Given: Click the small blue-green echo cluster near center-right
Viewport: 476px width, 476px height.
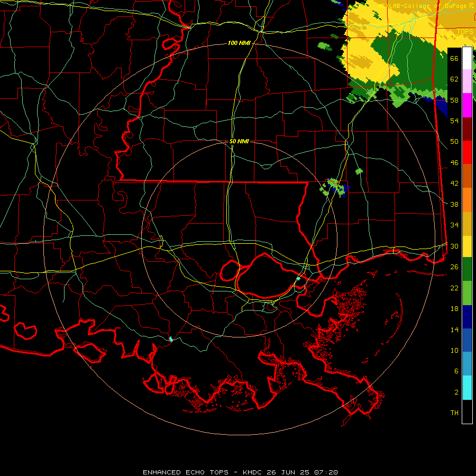Looking at the screenshot, I should tap(334, 188).
